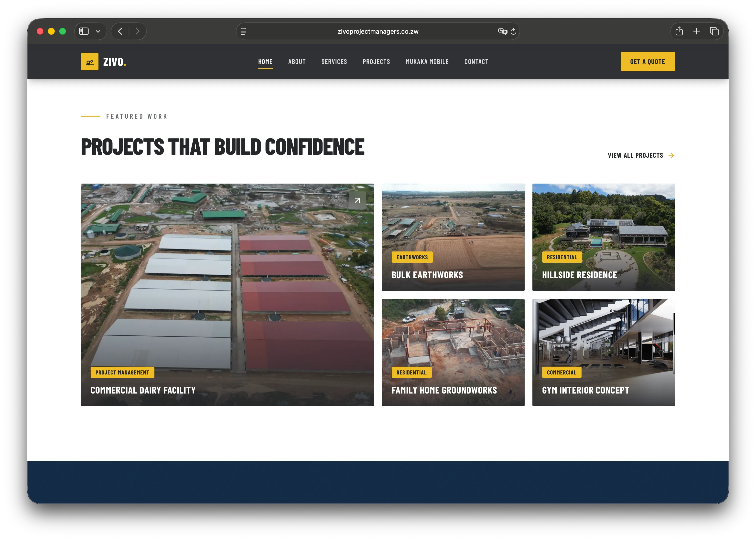Click the diagonal arrow icon on dairy card
The width and height of the screenshot is (756, 540).
357,200
